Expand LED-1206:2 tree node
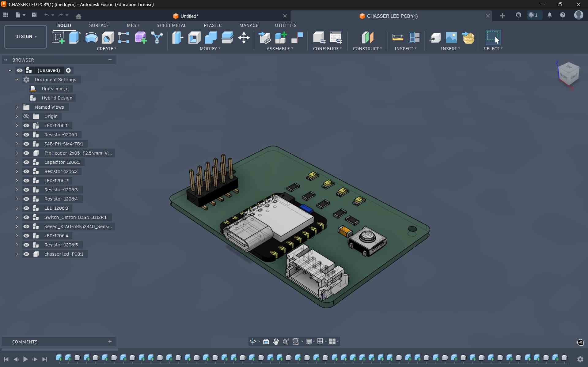Screen dimensions: 588x367 pos(17,181)
